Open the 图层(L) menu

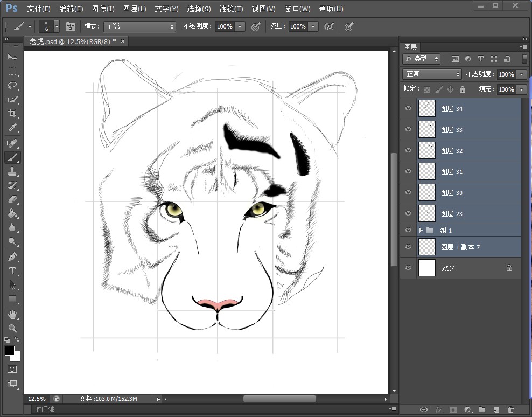click(134, 9)
